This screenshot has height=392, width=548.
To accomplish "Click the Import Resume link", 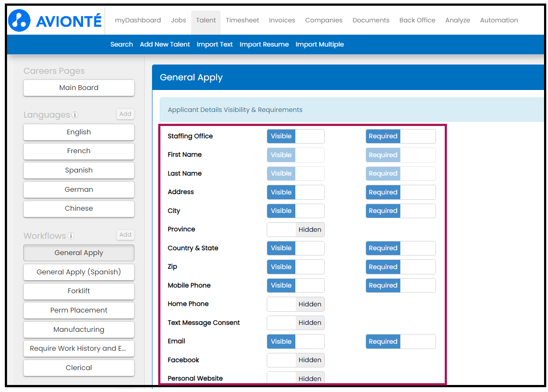I will [264, 44].
